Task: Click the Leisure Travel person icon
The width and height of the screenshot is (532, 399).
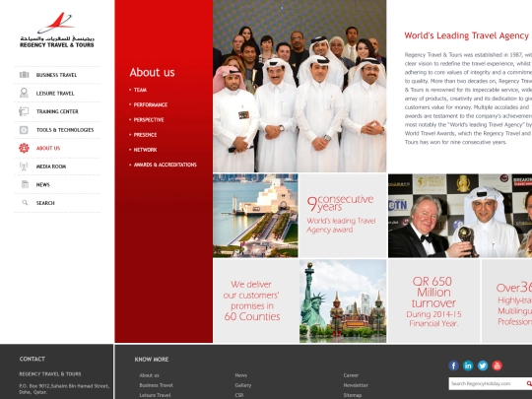Action: coord(24,93)
